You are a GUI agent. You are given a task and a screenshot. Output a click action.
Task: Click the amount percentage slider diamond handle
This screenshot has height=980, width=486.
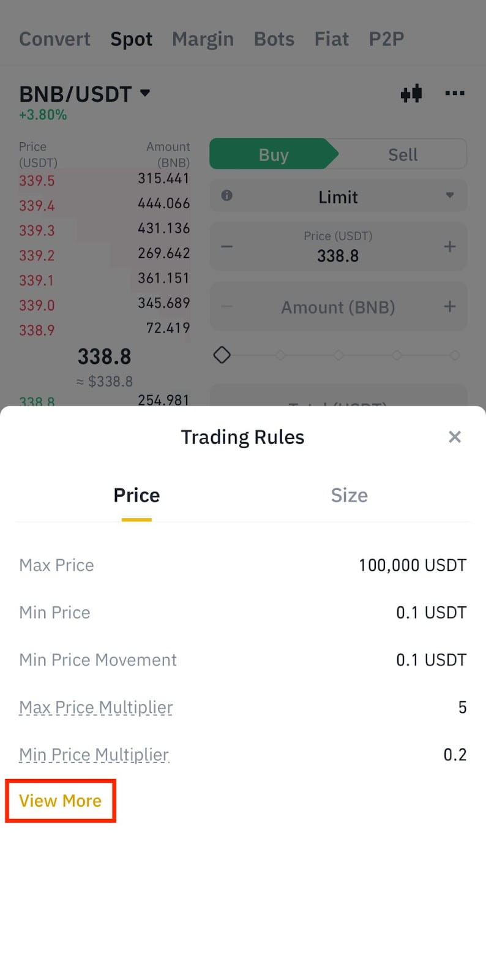pyautogui.click(x=222, y=355)
